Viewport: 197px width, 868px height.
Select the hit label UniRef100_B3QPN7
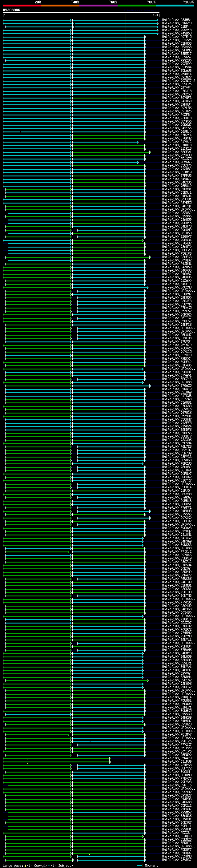coord(177,294)
